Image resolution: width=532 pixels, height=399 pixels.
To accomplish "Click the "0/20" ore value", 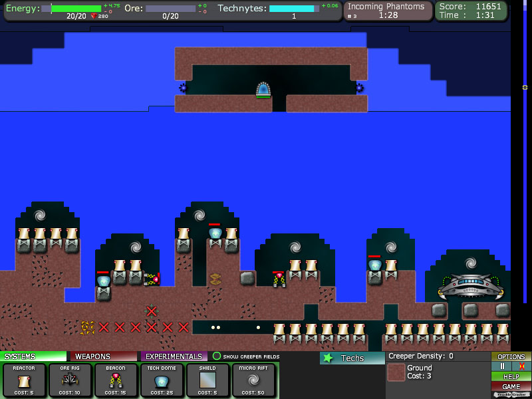I will (x=170, y=16).
